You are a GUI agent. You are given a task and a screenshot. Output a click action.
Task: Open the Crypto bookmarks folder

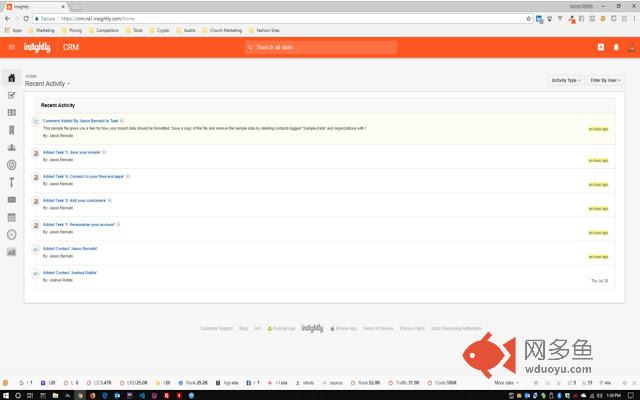point(159,30)
